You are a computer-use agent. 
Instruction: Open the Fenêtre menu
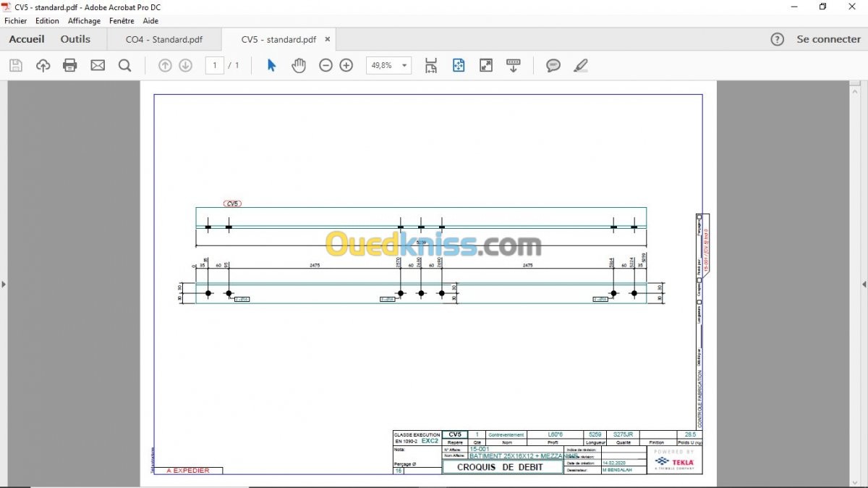122,21
